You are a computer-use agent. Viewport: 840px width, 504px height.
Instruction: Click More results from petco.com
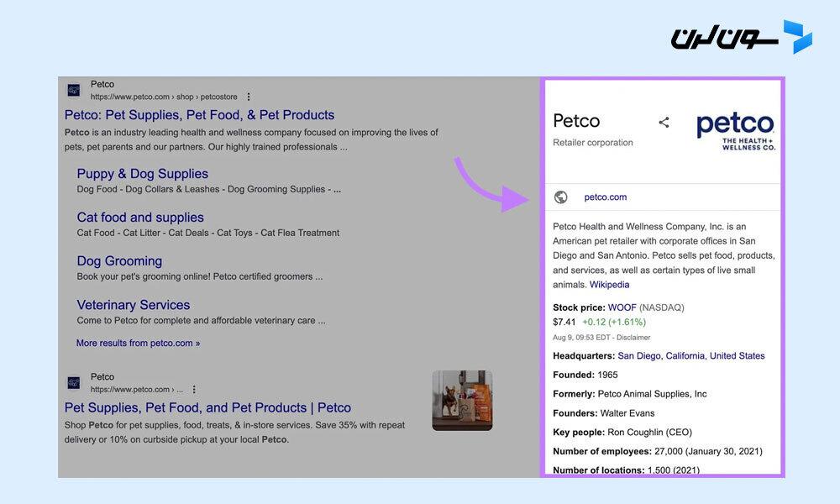click(139, 343)
